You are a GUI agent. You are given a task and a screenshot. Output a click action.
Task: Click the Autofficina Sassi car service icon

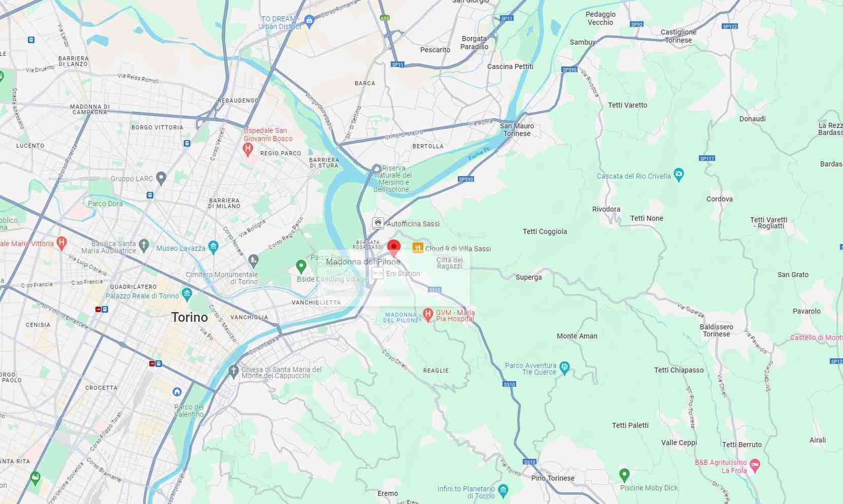pos(378,223)
